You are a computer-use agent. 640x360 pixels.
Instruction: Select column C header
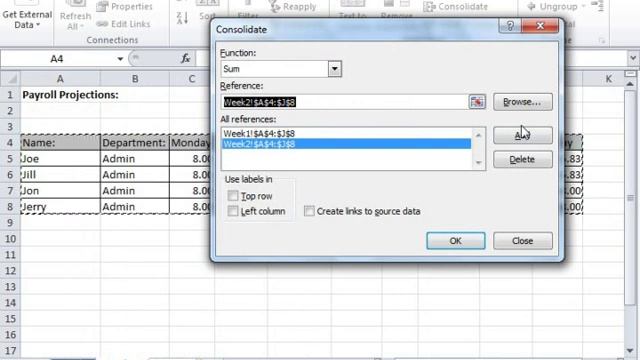tap(191, 79)
